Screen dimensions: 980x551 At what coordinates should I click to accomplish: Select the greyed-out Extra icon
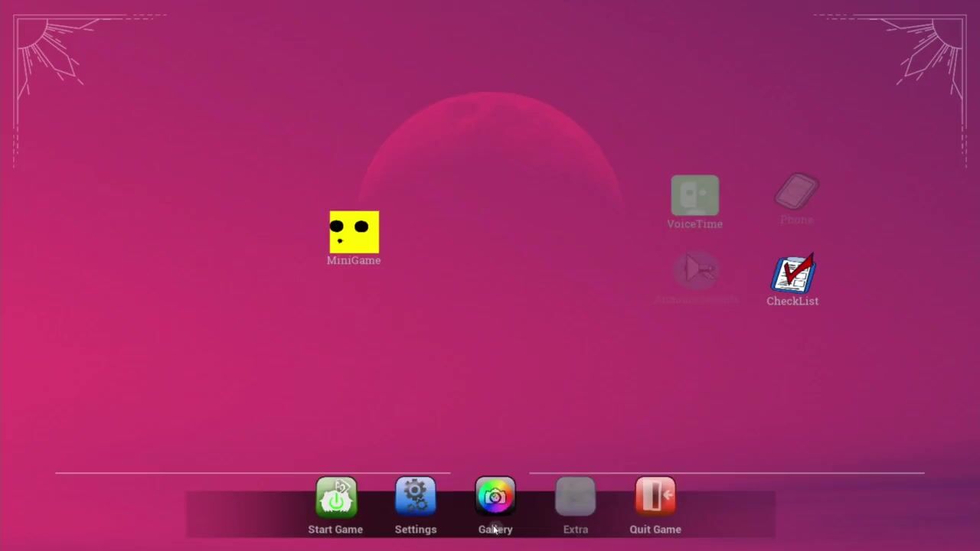pyautogui.click(x=575, y=497)
